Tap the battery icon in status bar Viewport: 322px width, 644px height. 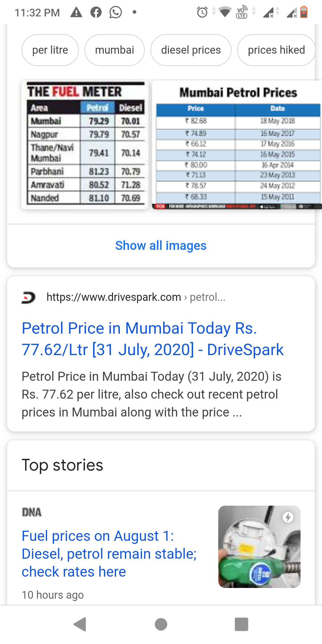coord(304,12)
